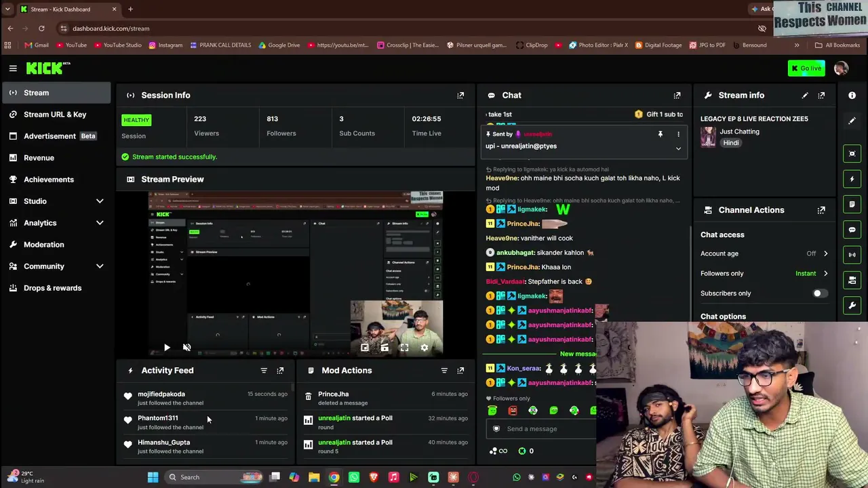Open WhatsApp from the taskbar
This screenshot has width=868, height=488.
click(x=354, y=477)
